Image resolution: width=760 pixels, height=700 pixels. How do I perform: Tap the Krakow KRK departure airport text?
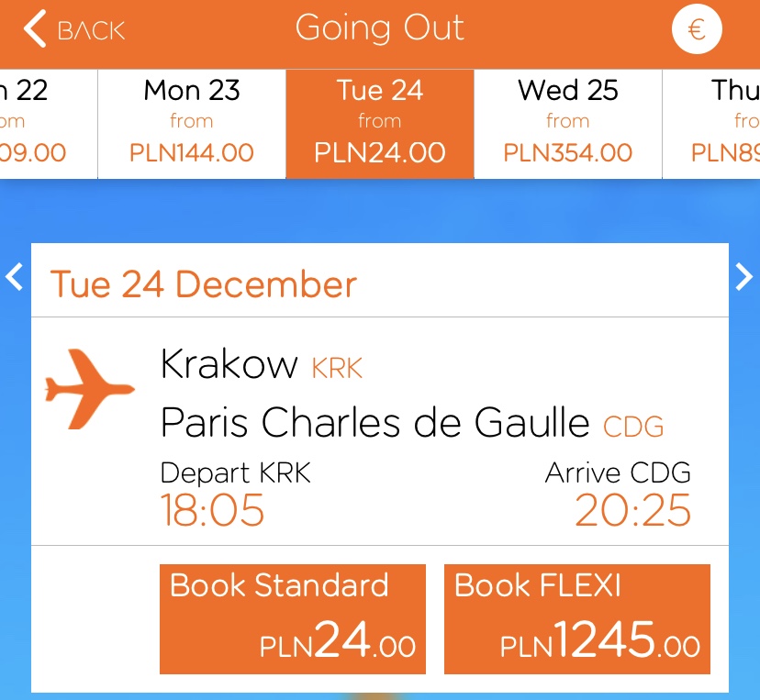point(262,364)
